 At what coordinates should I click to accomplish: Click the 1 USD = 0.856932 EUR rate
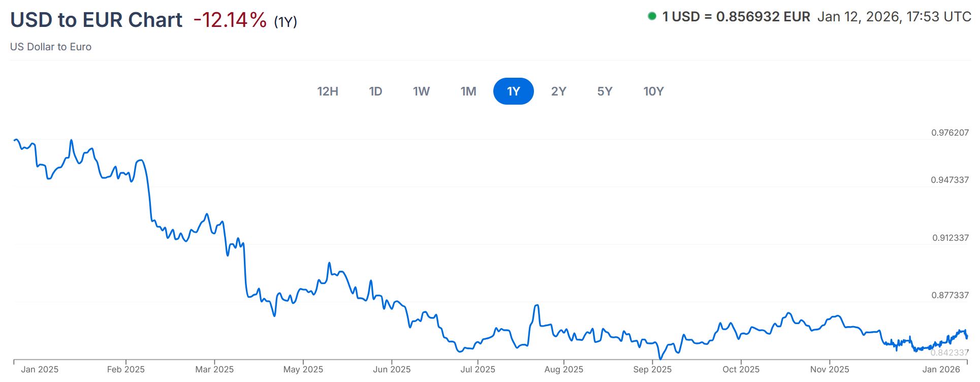(736, 17)
